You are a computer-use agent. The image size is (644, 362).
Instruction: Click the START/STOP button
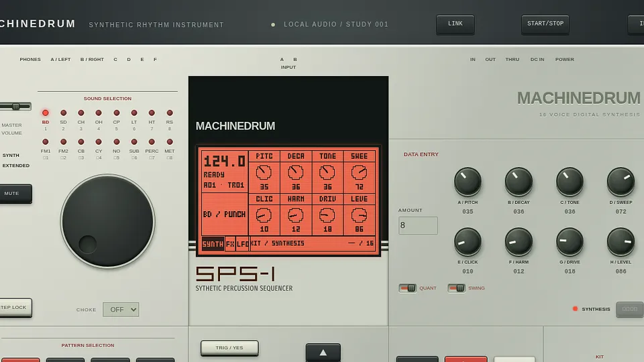(x=545, y=24)
